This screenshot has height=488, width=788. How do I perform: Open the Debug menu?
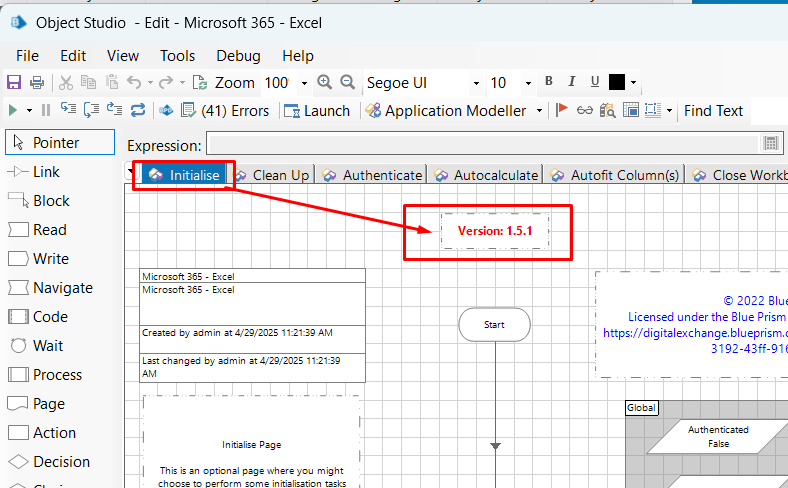pyautogui.click(x=238, y=56)
